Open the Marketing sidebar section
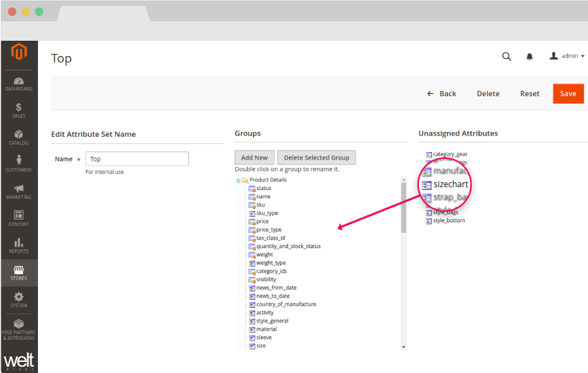 coord(19,191)
